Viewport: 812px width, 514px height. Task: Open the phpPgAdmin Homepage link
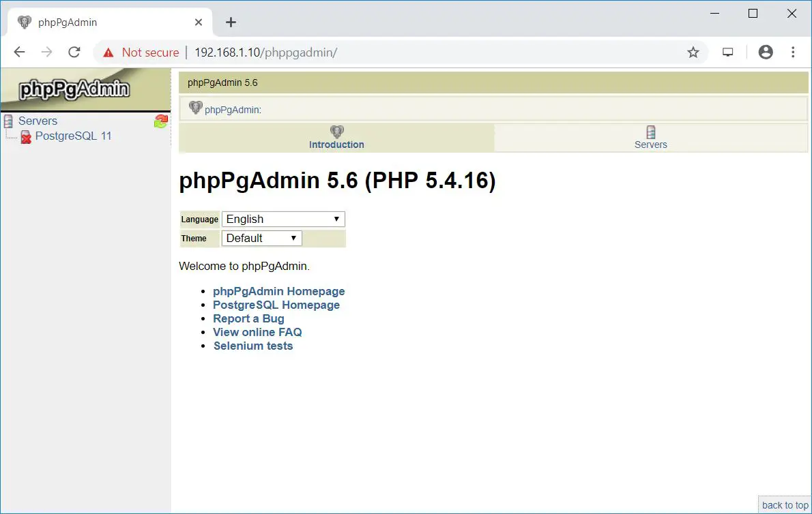tap(278, 292)
